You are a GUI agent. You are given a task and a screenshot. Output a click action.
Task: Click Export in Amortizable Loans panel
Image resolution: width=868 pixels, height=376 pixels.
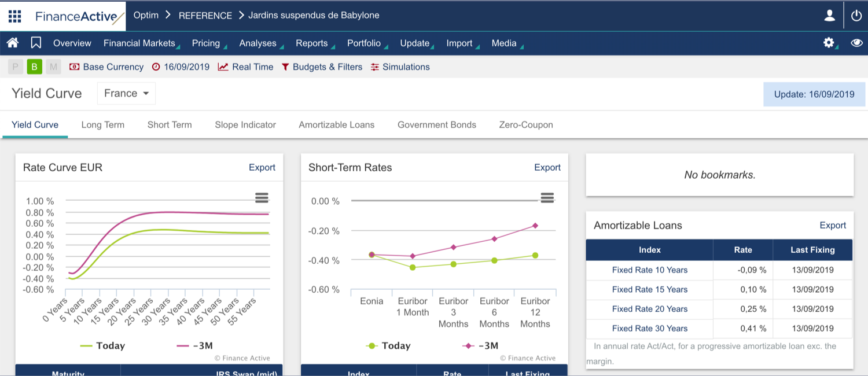833,225
